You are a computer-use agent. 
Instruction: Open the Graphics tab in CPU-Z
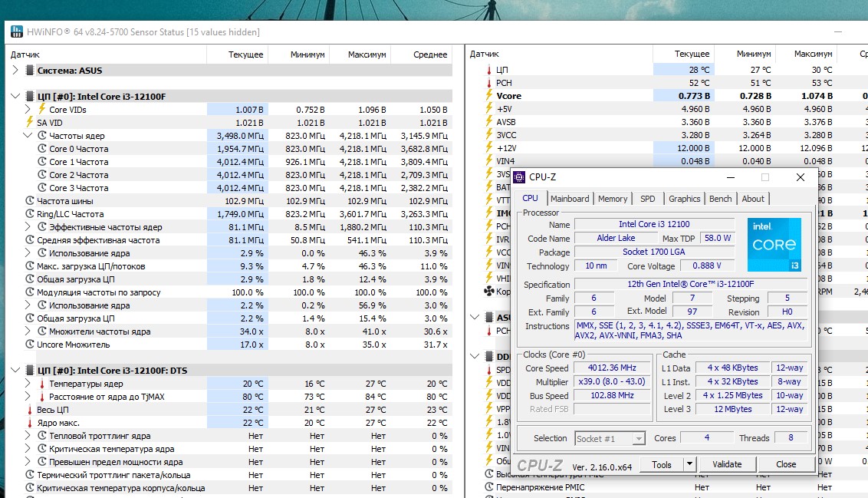pos(684,199)
